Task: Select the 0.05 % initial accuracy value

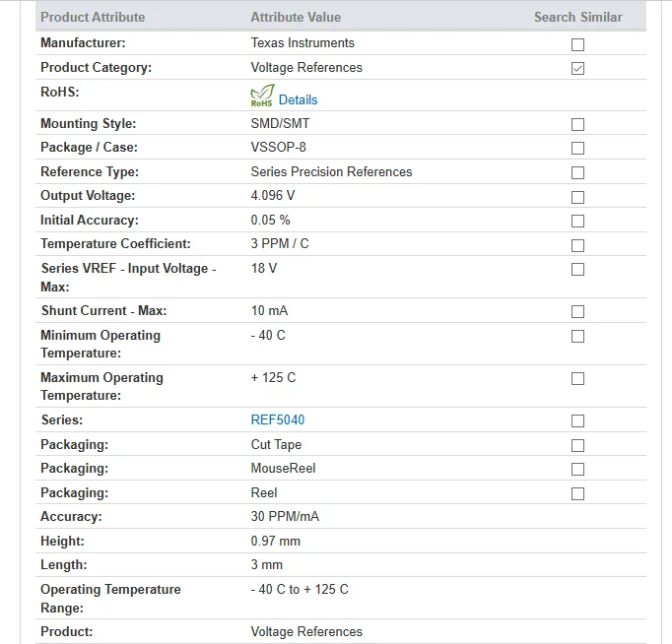Action: pos(270,221)
